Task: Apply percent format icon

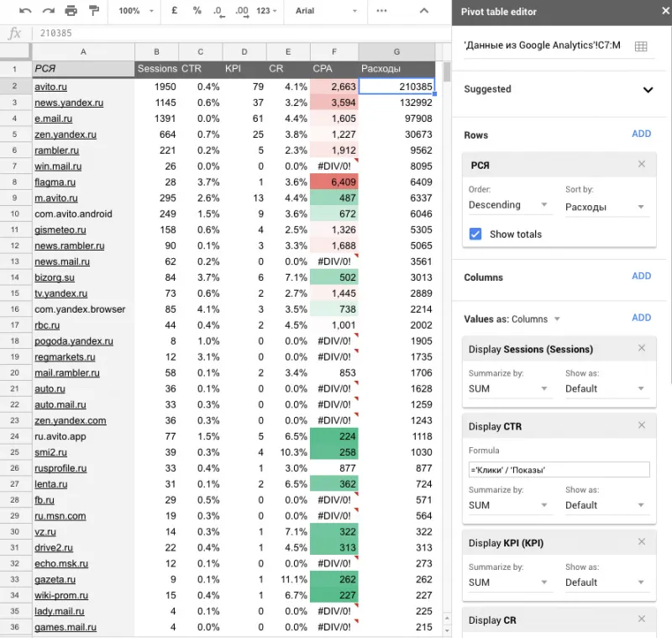Action: pos(197,11)
